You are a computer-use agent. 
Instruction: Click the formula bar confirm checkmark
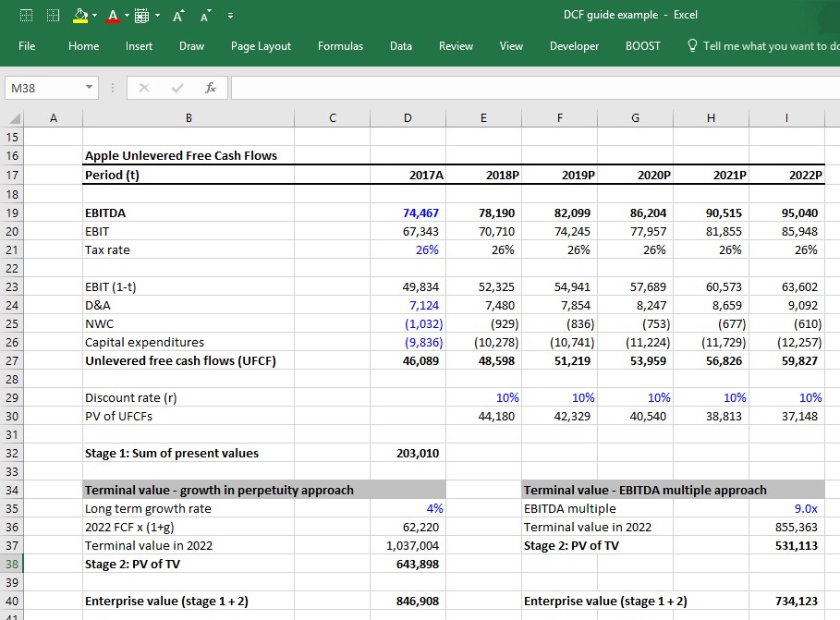177,88
